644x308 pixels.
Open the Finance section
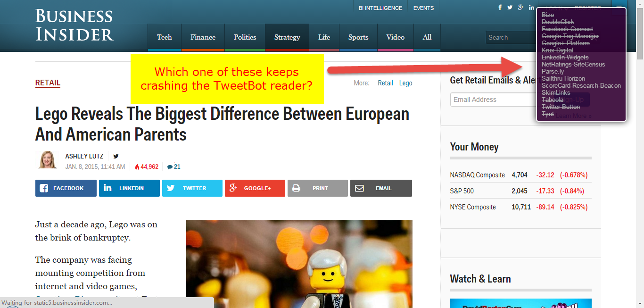tap(203, 37)
